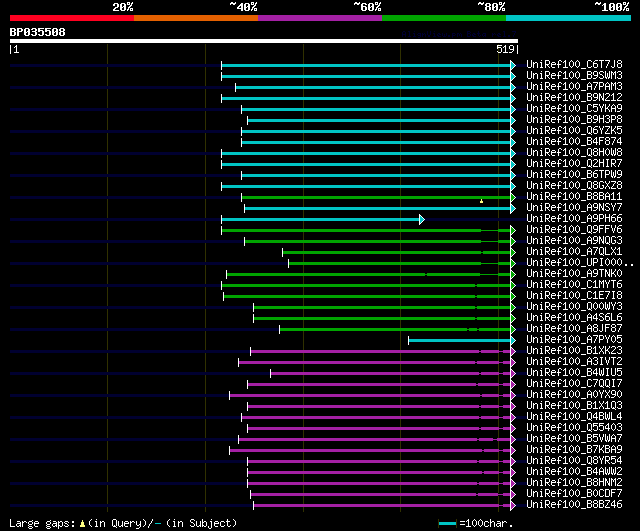Click the Large gaps legend text
640x531 pixels.
pos(123,523)
